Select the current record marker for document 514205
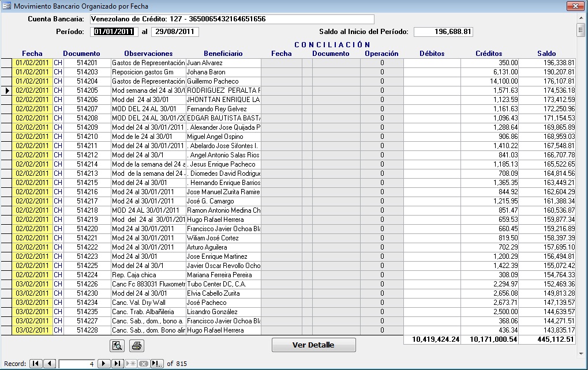The height and width of the screenshot is (370, 588). [x=6, y=90]
